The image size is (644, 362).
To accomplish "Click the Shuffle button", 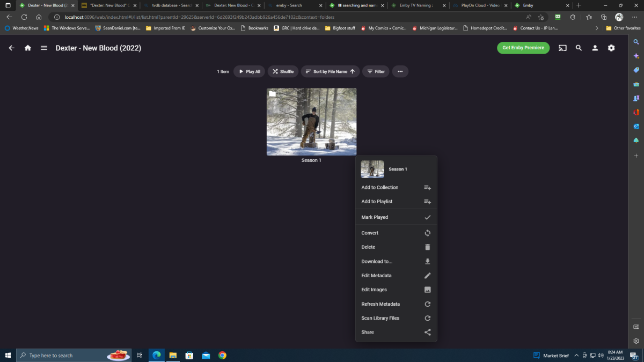I will [x=283, y=71].
